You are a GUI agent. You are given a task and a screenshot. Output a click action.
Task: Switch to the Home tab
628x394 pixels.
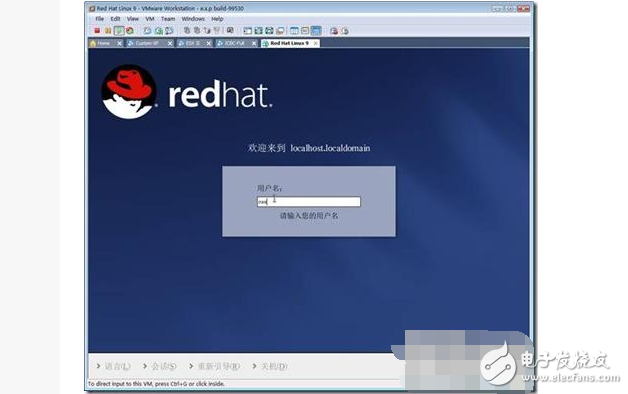[106, 43]
